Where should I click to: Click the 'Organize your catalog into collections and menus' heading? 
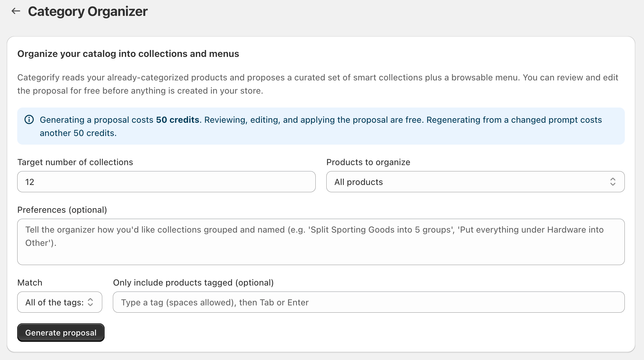[x=128, y=54]
